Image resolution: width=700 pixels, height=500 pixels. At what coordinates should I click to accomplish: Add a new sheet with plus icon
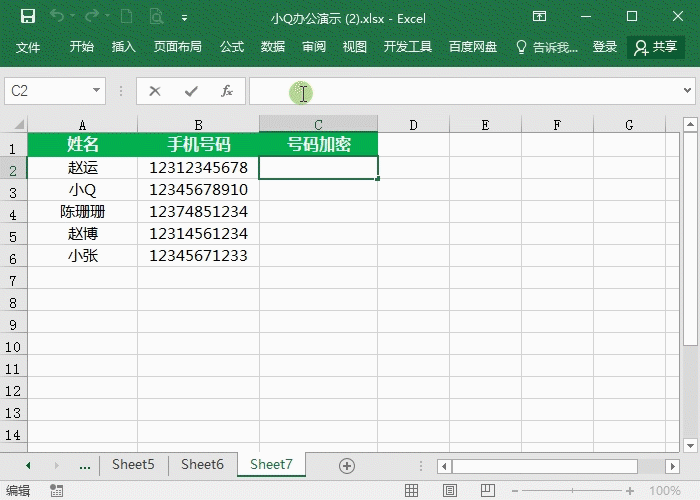pyautogui.click(x=347, y=466)
